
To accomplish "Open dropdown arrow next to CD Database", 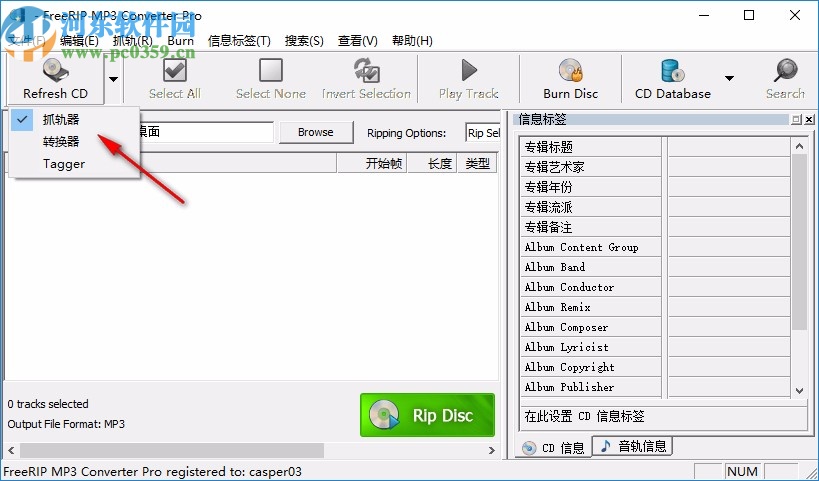I will (x=729, y=78).
